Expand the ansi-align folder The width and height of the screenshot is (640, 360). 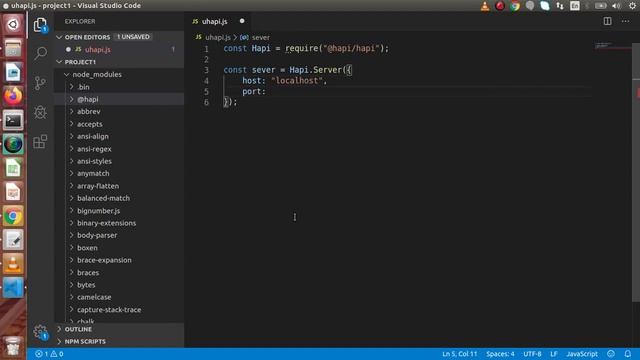[x=72, y=136]
